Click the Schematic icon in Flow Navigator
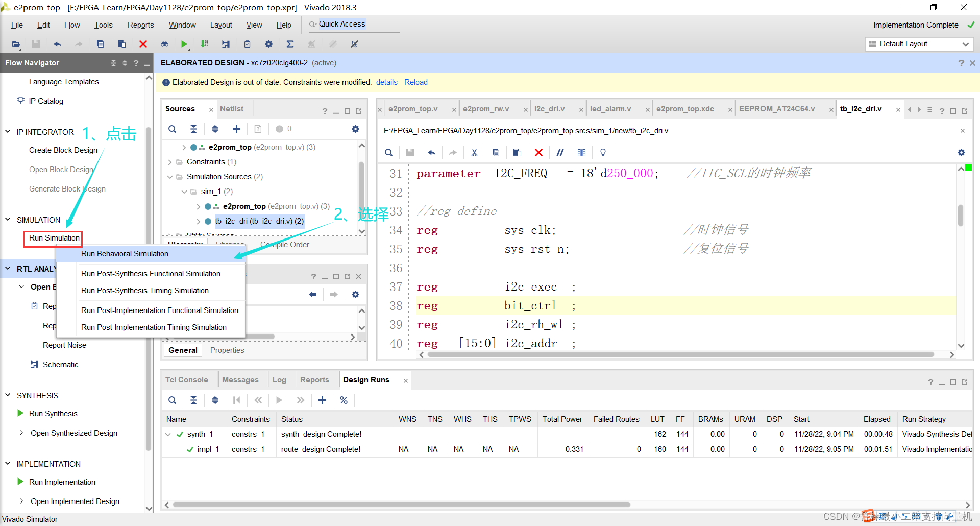This screenshot has height=526, width=980. click(x=34, y=364)
